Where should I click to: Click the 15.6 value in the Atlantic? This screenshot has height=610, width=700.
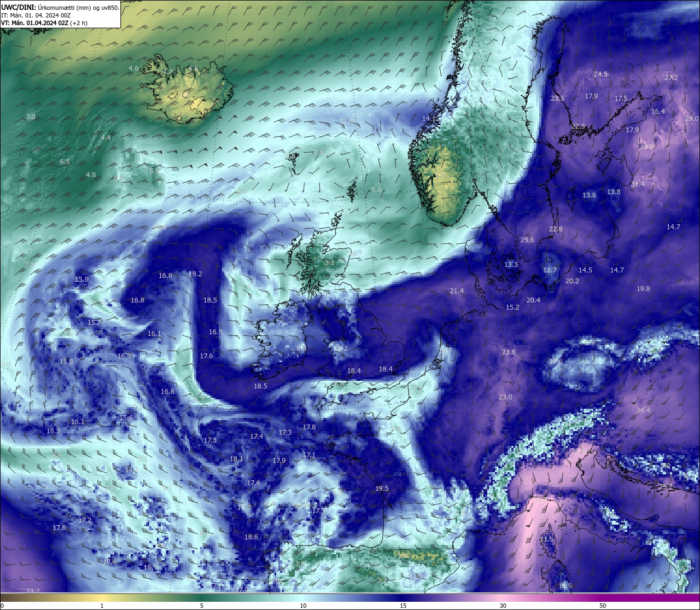(x=126, y=417)
